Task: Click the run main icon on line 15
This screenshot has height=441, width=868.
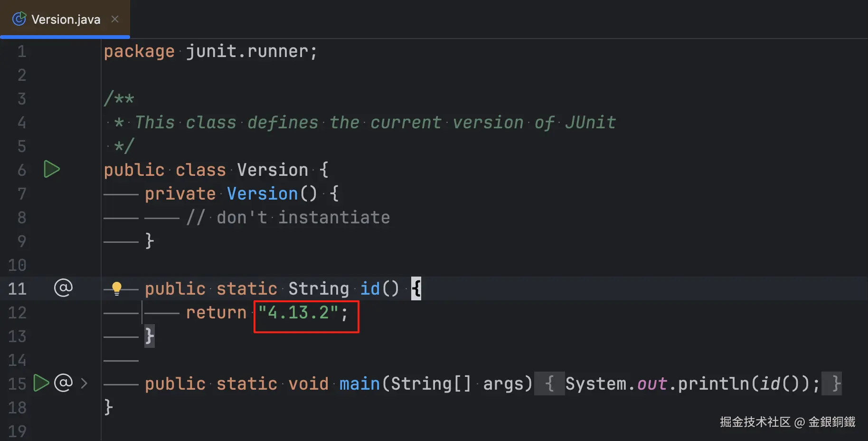Action: (x=41, y=383)
